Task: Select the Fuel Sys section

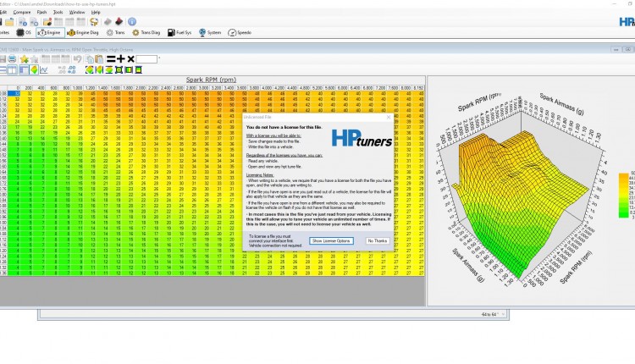Action: click(180, 33)
